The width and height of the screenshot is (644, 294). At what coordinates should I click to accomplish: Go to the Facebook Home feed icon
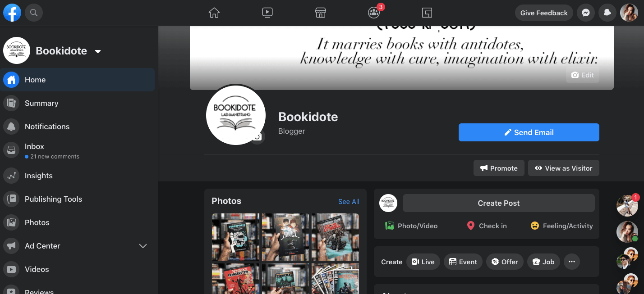tap(214, 13)
